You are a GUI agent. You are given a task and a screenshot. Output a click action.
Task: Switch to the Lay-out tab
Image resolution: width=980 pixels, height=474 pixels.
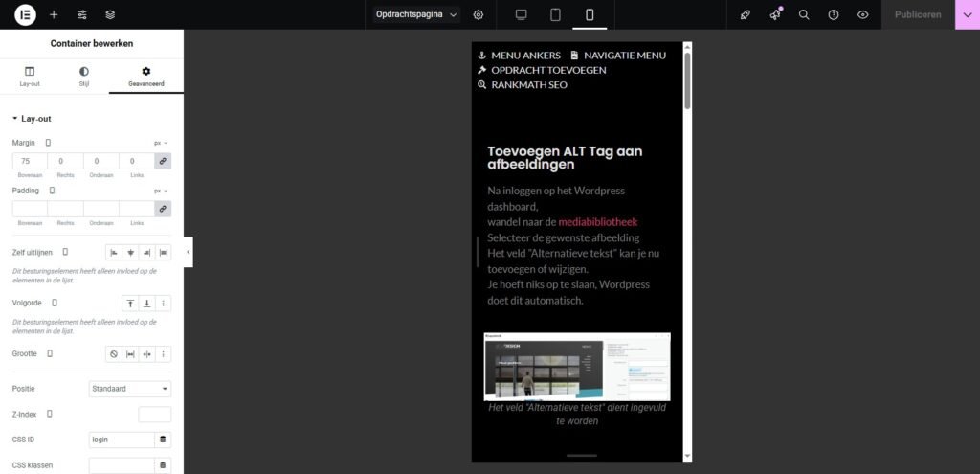(30, 77)
